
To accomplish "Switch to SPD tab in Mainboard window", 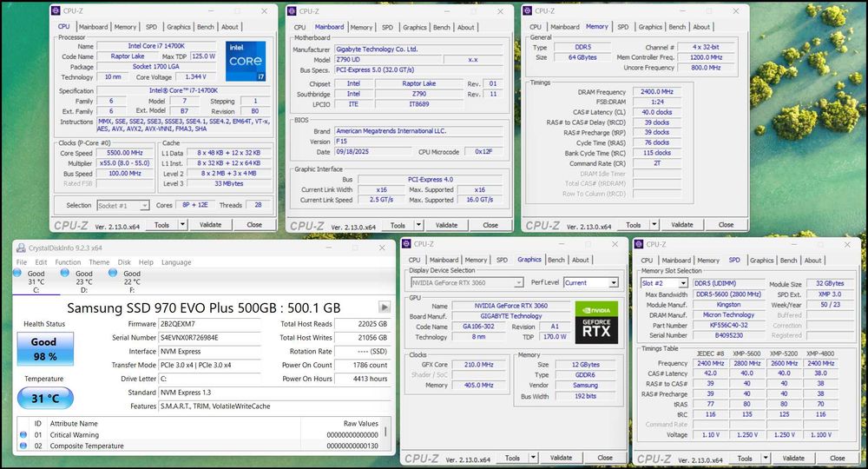I will pos(387,27).
